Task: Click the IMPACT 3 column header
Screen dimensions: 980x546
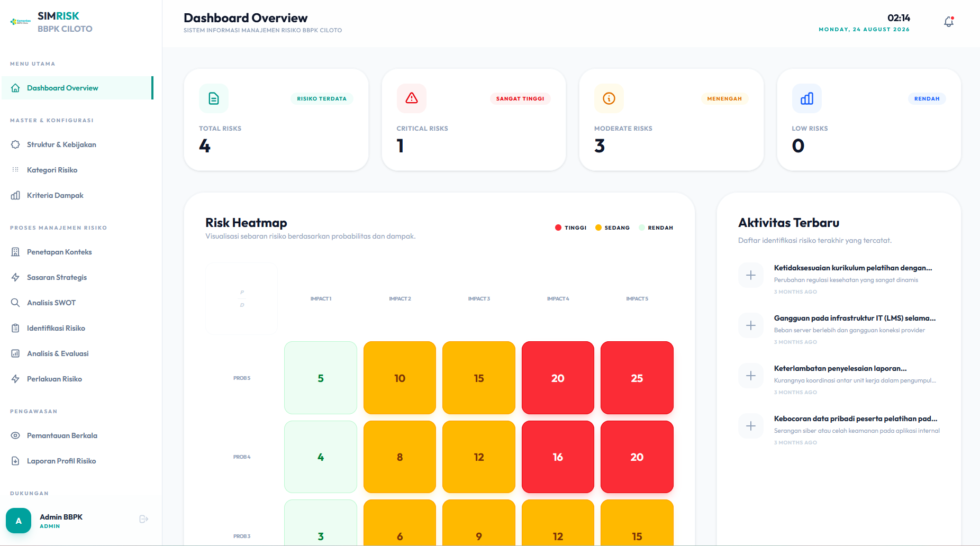Action: pyautogui.click(x=479, y=299)
